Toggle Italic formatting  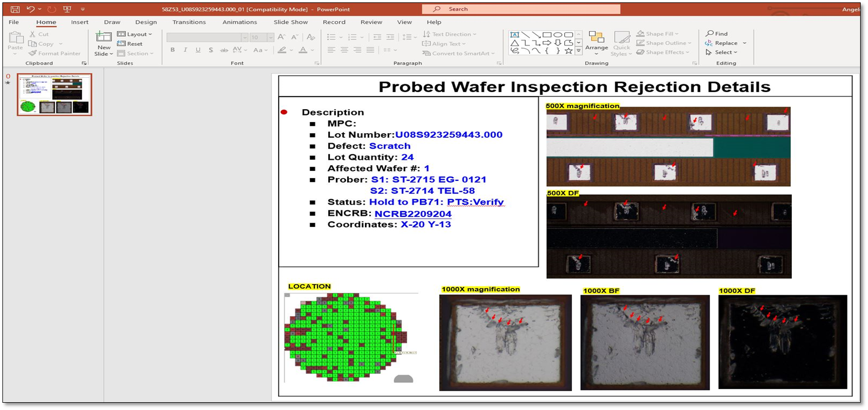click(x=185, y=50)
